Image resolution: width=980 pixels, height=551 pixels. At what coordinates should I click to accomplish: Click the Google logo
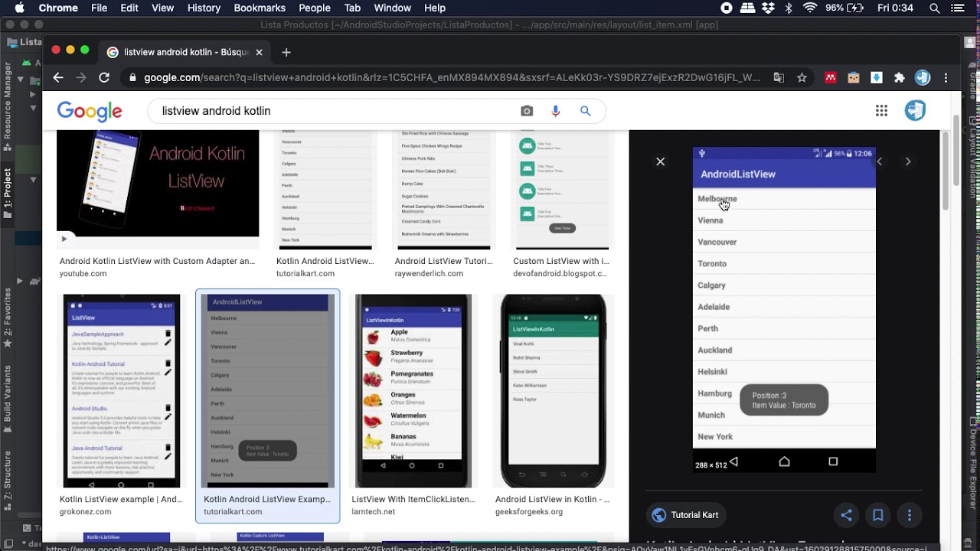90,112
